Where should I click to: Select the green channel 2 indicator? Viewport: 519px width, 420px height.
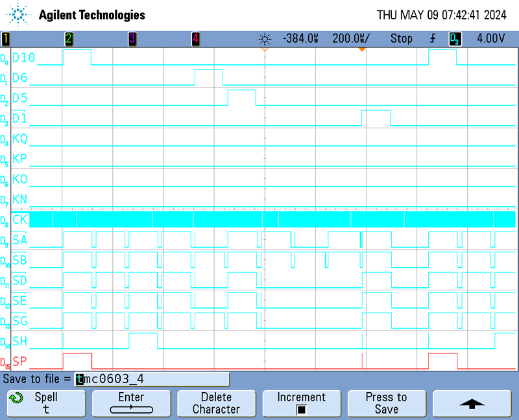coord(69,39)
